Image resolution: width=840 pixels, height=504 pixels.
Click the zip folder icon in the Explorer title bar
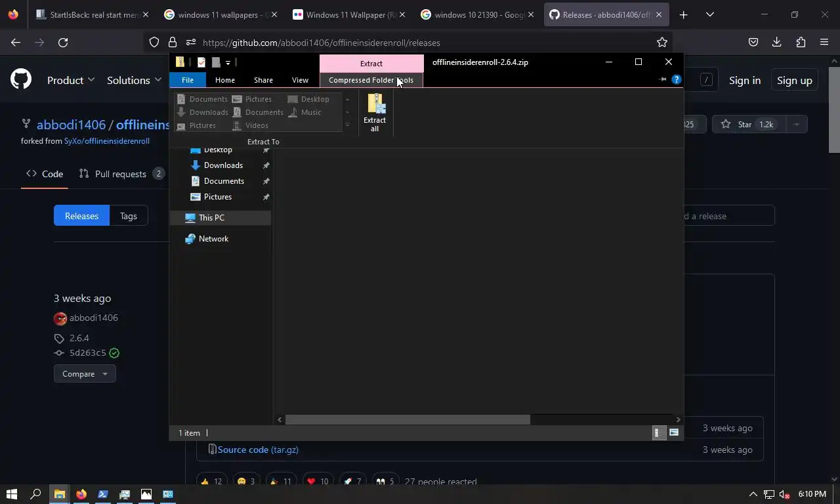click(180, 62)
